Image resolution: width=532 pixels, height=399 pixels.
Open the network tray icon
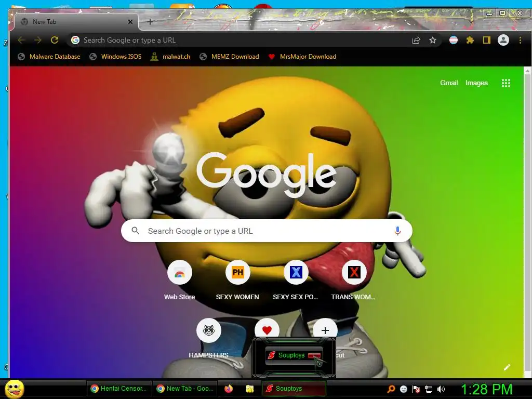click(x=429, y=389)
